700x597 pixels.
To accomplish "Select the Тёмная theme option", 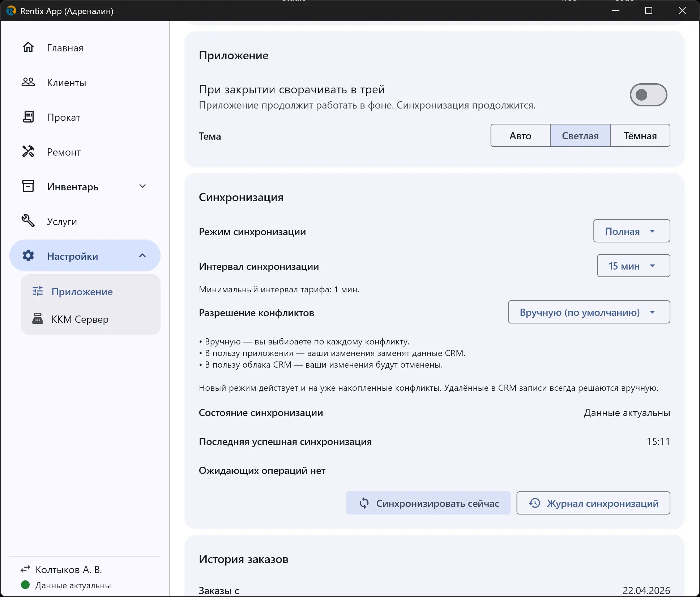I will (x=640, y=136).
